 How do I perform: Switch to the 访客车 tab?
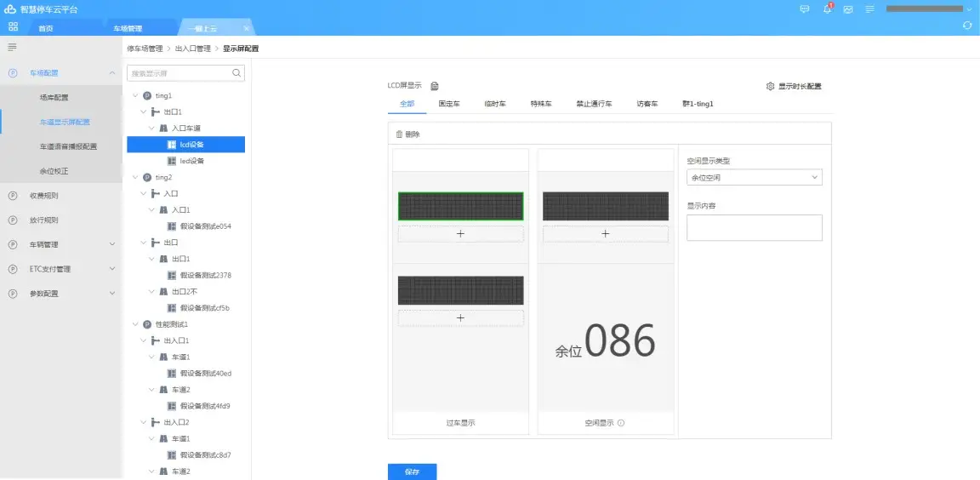coord(647,104)
